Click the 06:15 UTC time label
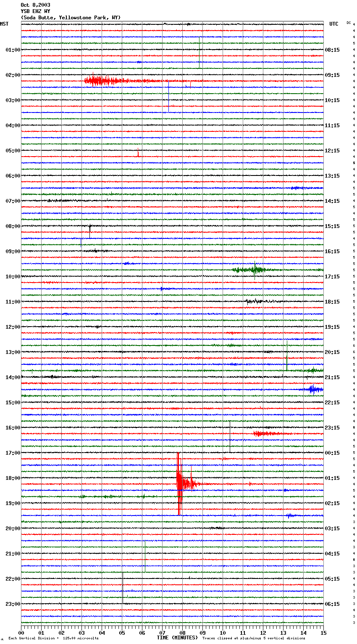This screenshot has width=357, height=644. coord(332,604)
